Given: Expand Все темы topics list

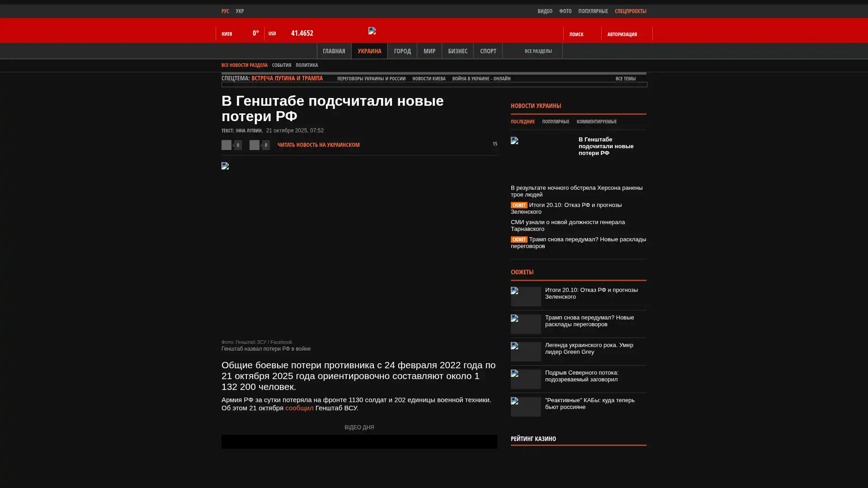Looking at the screenshot, I should [626, 79].
